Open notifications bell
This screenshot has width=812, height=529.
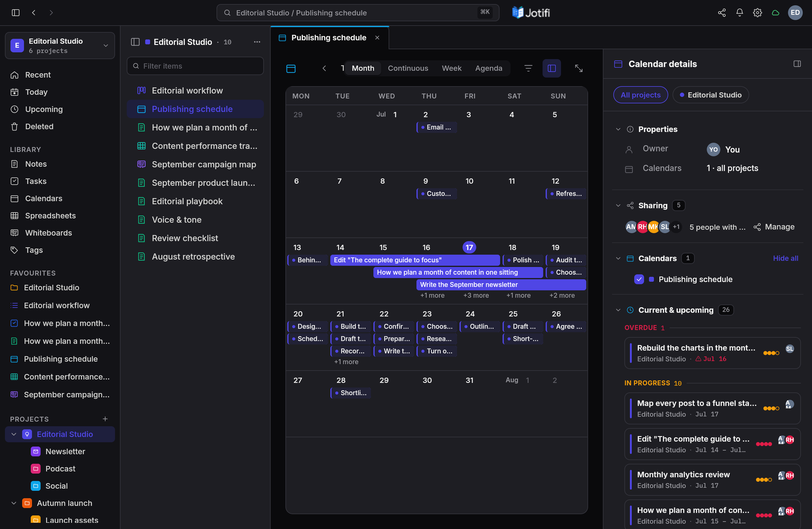[x=739, y=13]
